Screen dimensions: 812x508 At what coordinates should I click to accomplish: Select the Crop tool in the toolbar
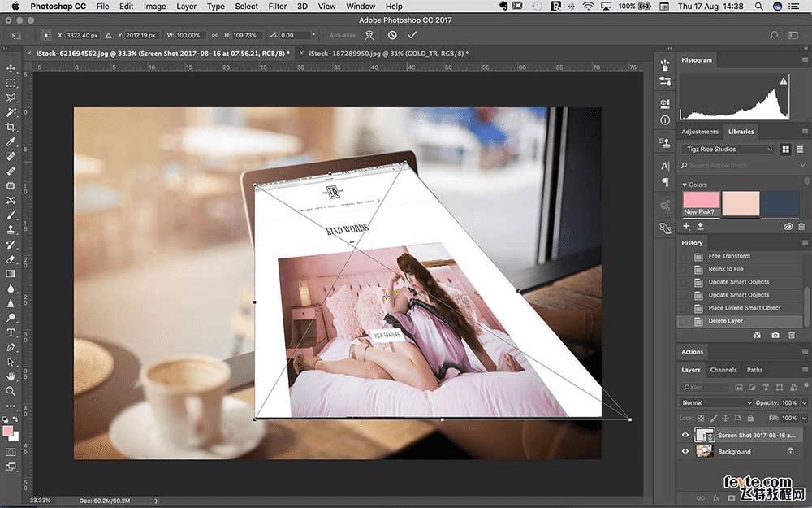click(x=11, y=127)
